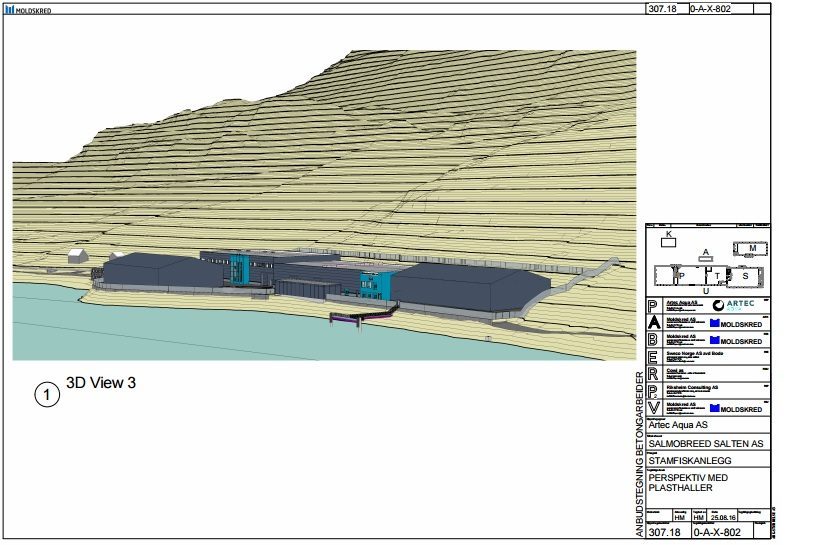The height and width of the screenshot is (545, 819).
Task: Select building M in the key plan
Action: point(753,247)
